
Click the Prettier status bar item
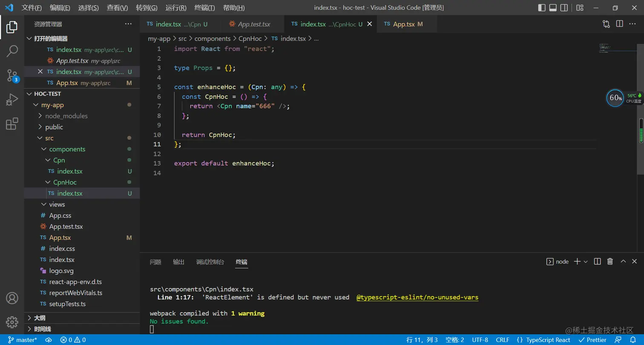pos(593,340)
